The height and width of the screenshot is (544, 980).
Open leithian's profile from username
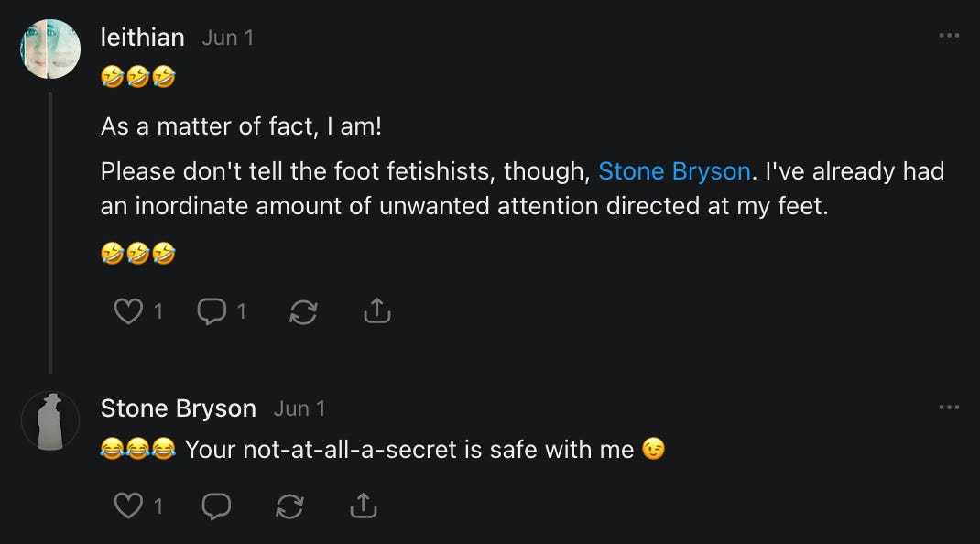point(142,38)
